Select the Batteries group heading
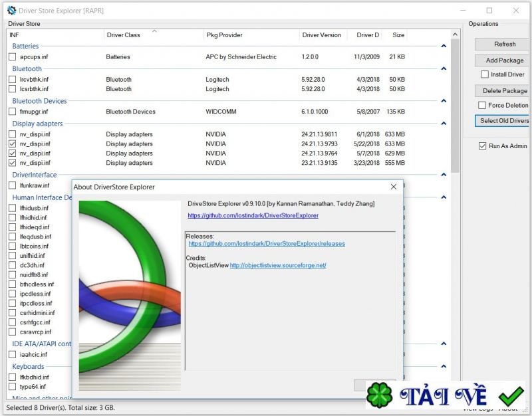 pyautogui.click(x=25, y=46)
